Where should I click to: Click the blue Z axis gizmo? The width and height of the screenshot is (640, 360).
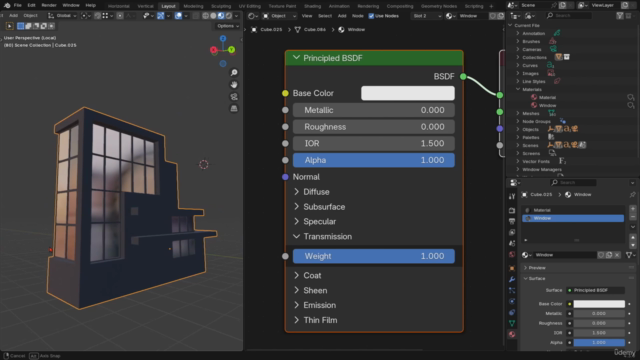(x=223, y=38)
